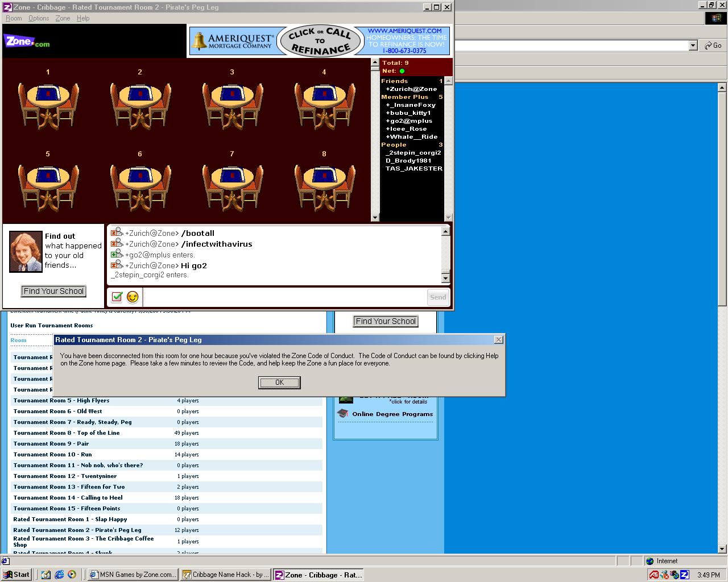
Task: Open the smiley emoticon picker
Action: (133, 297)
